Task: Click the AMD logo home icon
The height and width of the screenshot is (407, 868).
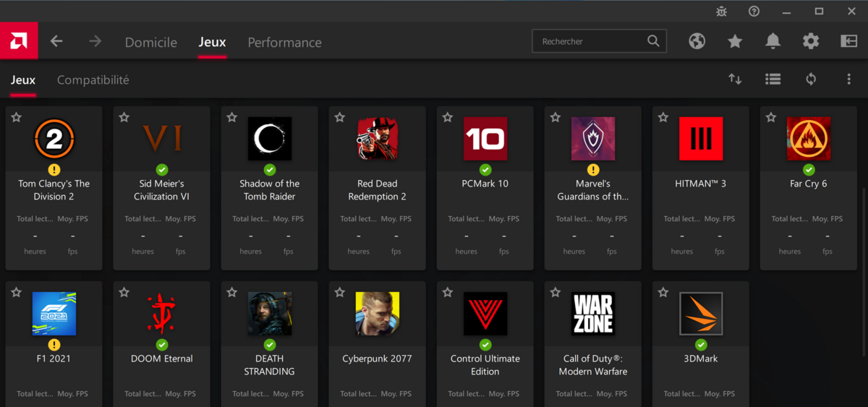Action: (19, 41)
